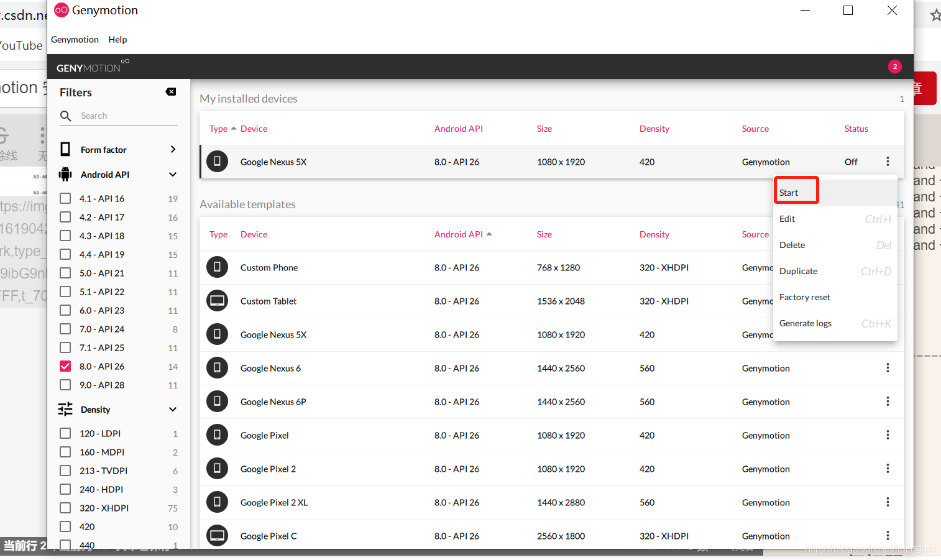Tick the 7.0 - API 24 checkbox
941x560 pixels.
[65, 329]
